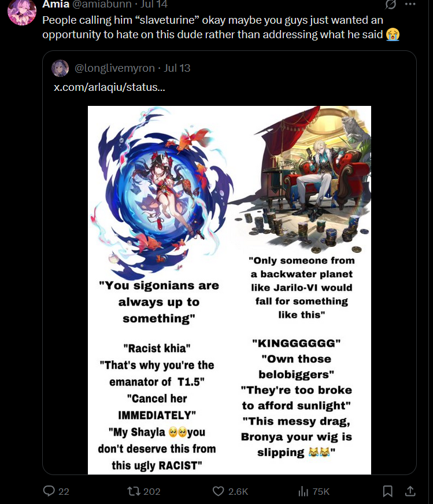Screen dimensions: 433x504
Task: Click the Grok slashed-circle icon
Action: (x=390, y=4)
